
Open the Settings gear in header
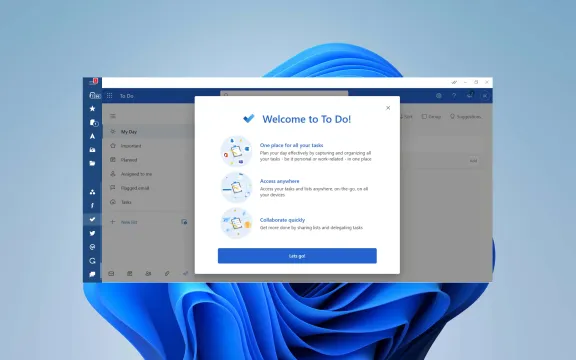(x=439, y=96)
